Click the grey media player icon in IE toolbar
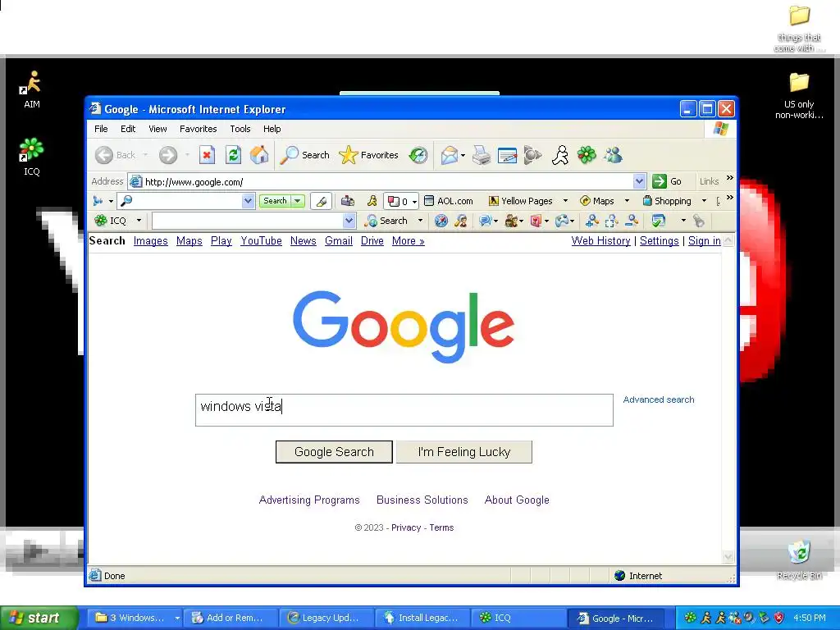The image size is (840, 630). 532,155
